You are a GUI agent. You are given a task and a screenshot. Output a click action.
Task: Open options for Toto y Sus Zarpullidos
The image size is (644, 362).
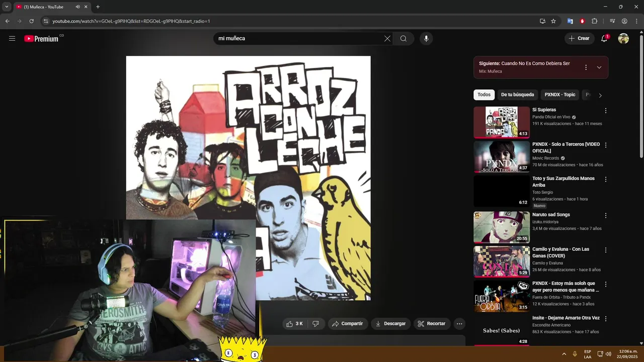click(x=606, y=179)
